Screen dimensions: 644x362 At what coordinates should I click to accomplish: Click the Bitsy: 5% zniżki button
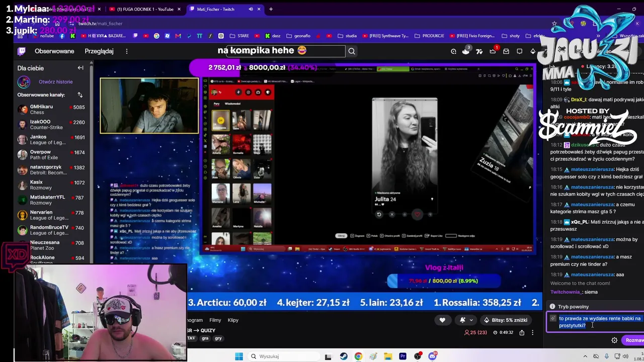pyautogui.click(x=506, y=320)
